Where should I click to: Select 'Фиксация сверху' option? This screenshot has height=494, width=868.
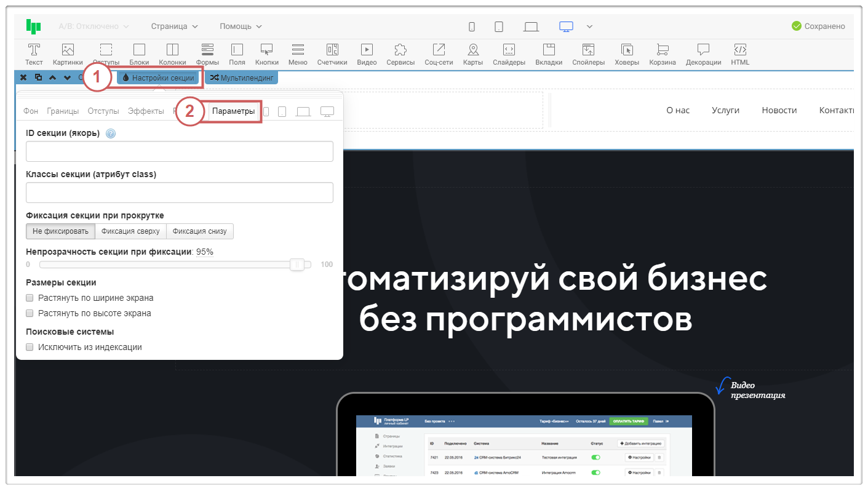(130, 231)
